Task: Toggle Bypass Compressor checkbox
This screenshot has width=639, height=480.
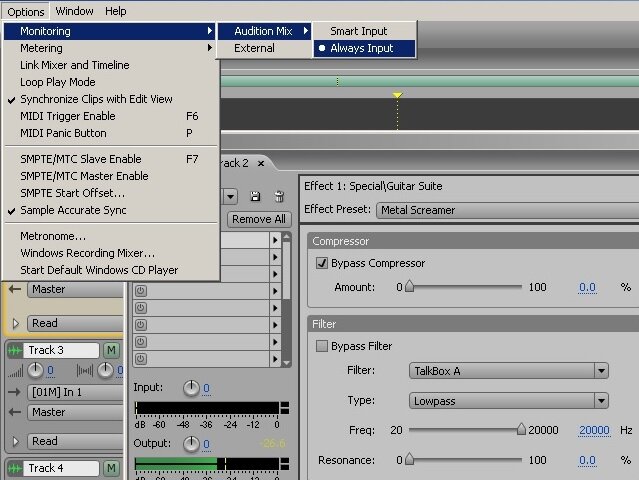Action: (322, 263)
